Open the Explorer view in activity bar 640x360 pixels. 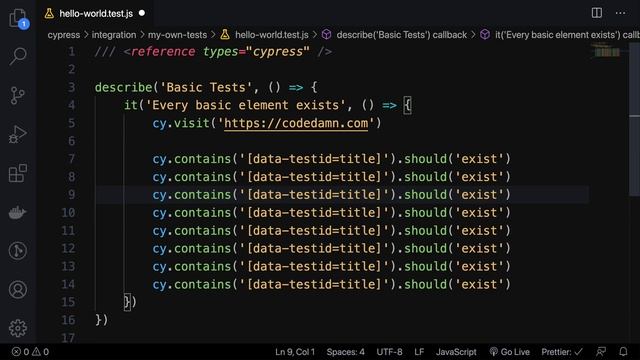pyautogui.click(x=18, y=18)
